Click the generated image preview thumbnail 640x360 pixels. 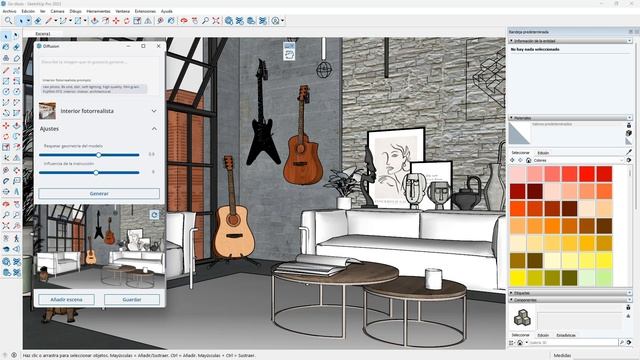pyautogui.click(x=100, y=247)
